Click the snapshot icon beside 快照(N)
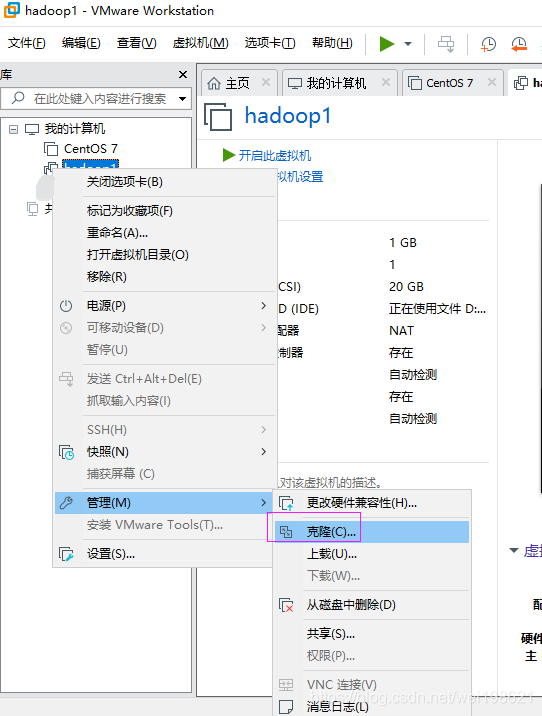 [67, 453]
